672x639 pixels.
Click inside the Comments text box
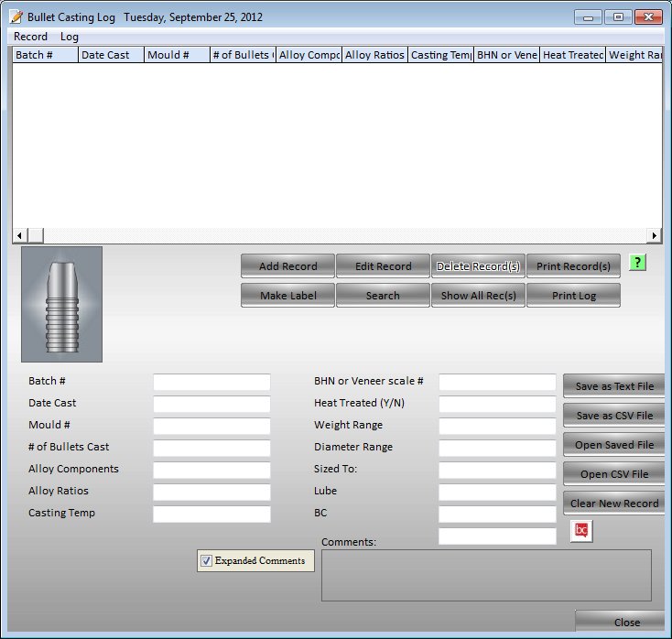point(486,575)
